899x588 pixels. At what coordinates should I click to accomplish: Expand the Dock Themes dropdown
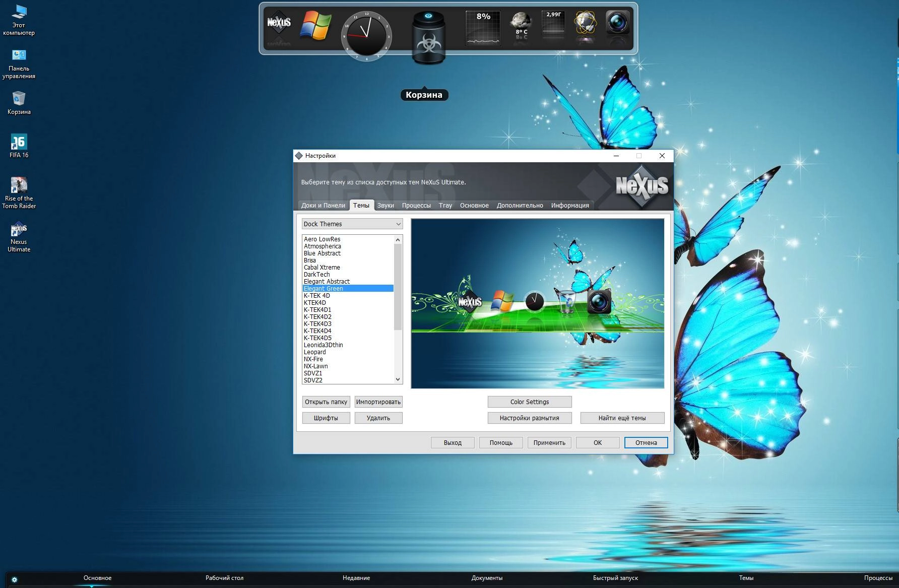pyautogui.click(x=352, y=224)
